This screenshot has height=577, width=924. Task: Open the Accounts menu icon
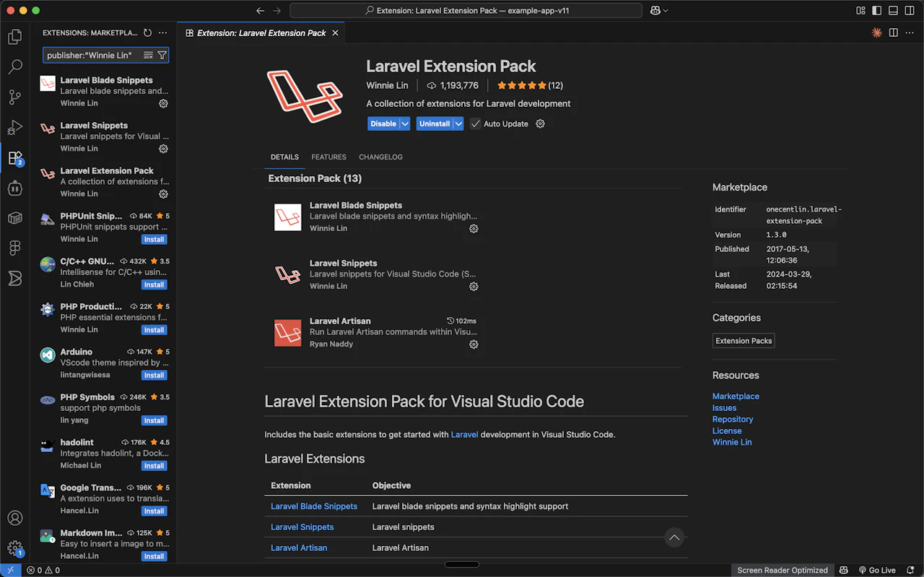tap(15, 518)
